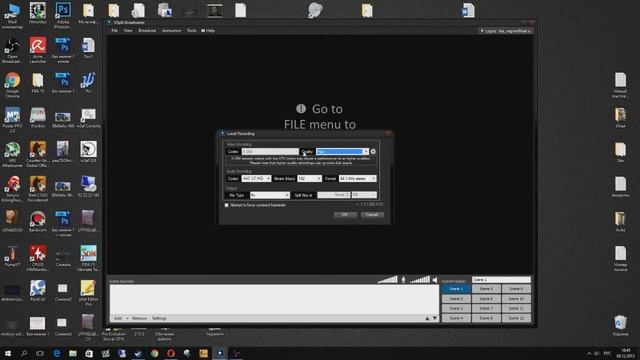Open the Tools menu

pyautogui.click(x=191, y=31)
